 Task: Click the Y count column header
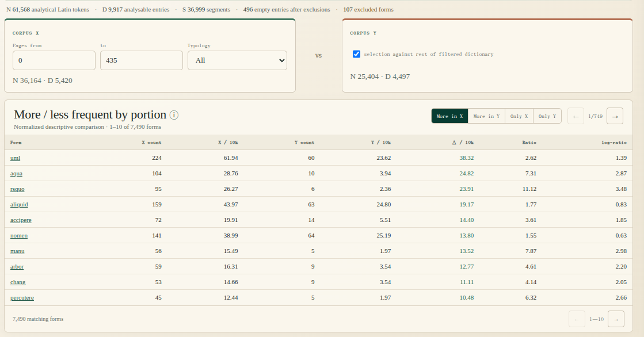click(x=304, y=143)
